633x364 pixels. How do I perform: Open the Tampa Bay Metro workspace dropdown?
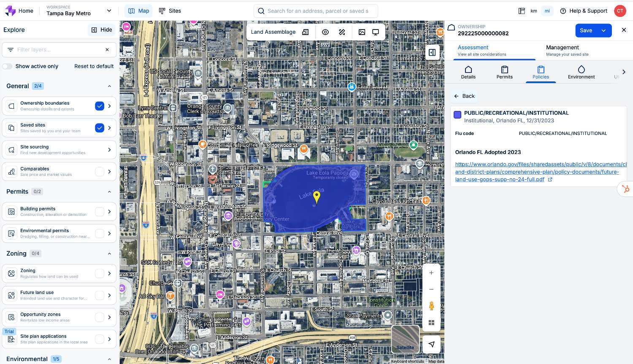coord(109,11)
